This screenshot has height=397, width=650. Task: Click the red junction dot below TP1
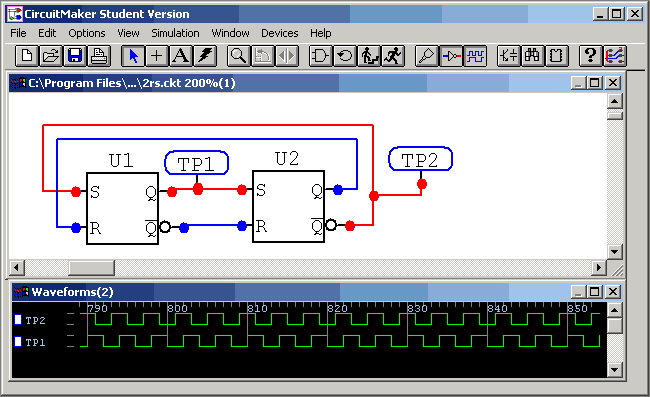pyautogui.click(x=198, y=189)
